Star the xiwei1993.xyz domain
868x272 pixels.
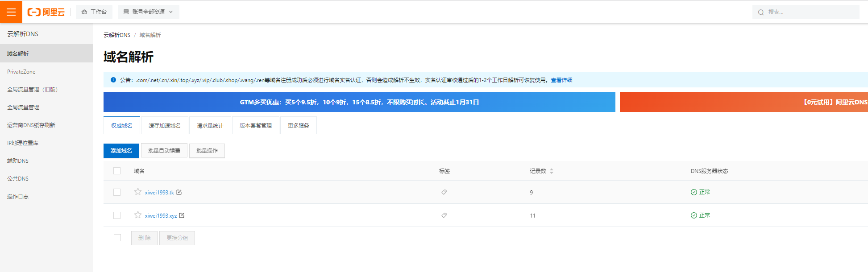click(138, 215)
